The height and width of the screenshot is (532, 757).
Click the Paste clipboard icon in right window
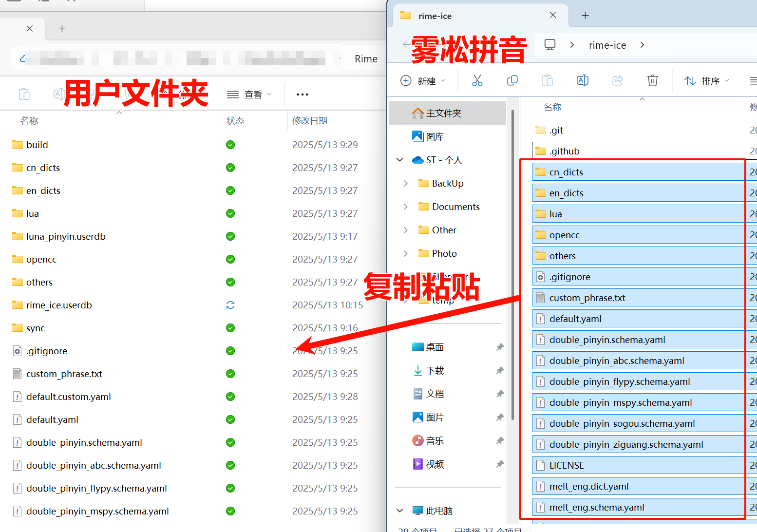[x=547, y=80]
